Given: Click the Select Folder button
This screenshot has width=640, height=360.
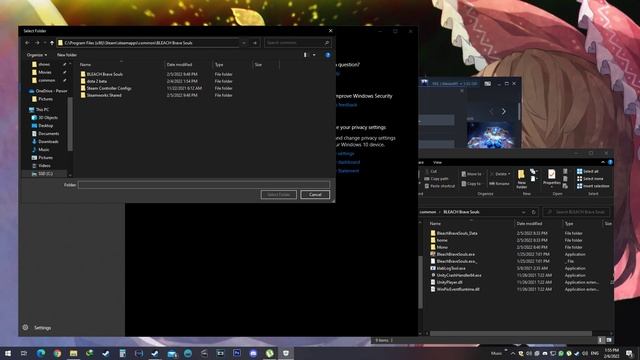Looking at the screenshot, I should 279,195.
